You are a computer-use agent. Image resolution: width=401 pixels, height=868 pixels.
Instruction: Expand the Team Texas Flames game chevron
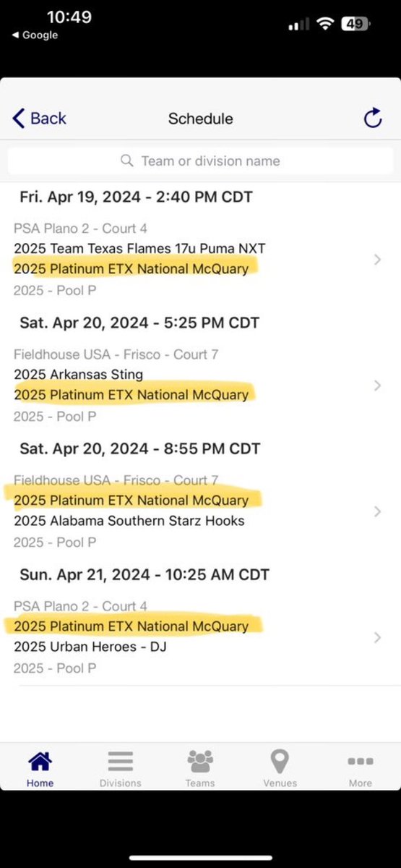point(377,260)
